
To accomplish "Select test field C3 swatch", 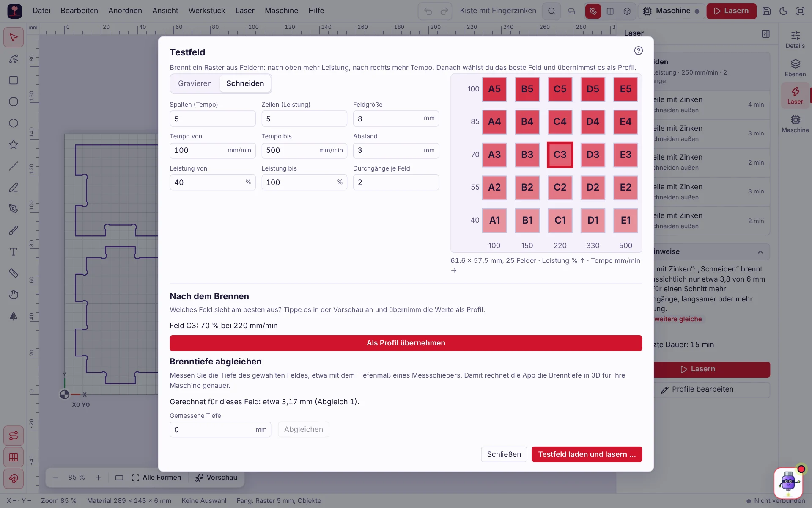I will click(560, 155).
